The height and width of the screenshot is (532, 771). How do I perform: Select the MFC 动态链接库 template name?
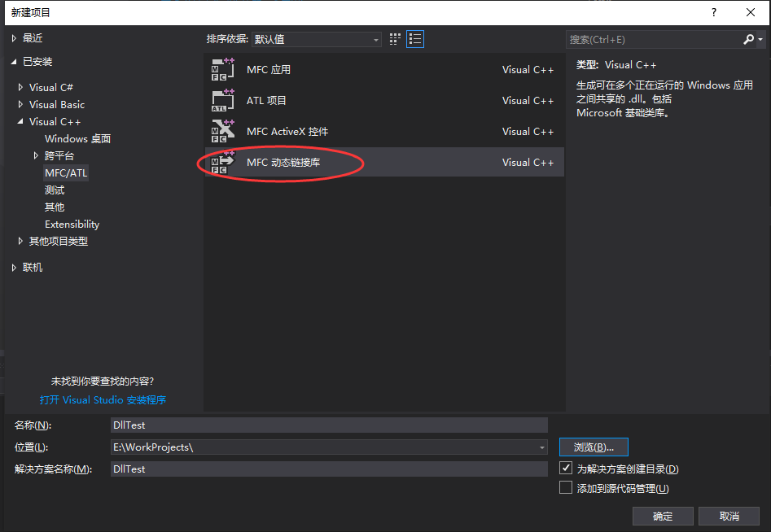coord(283,163)
